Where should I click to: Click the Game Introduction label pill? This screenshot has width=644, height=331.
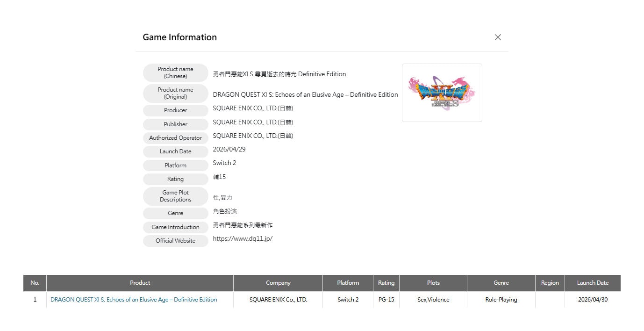tap(175, 227)
